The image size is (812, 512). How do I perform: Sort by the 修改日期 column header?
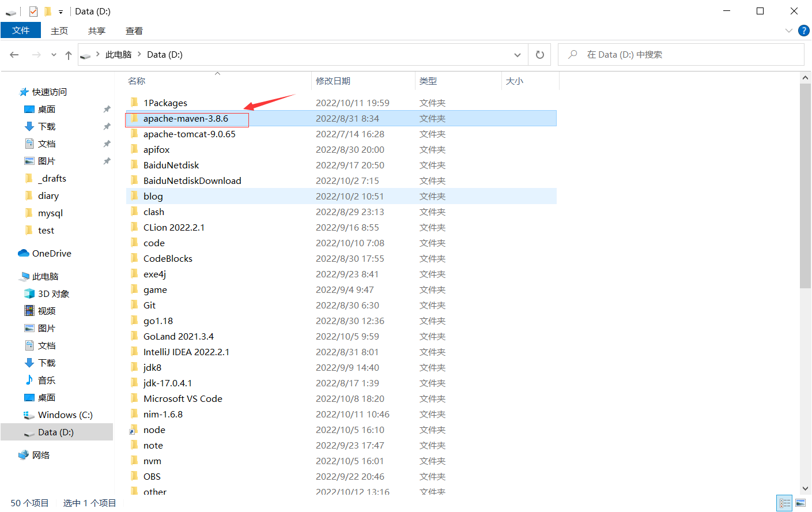point(333,81)
